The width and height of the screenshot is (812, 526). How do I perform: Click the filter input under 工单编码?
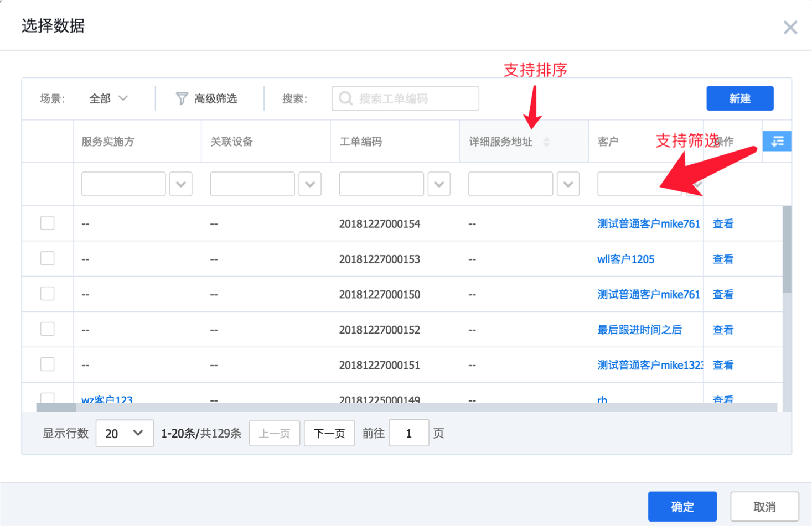click(381, 184)
